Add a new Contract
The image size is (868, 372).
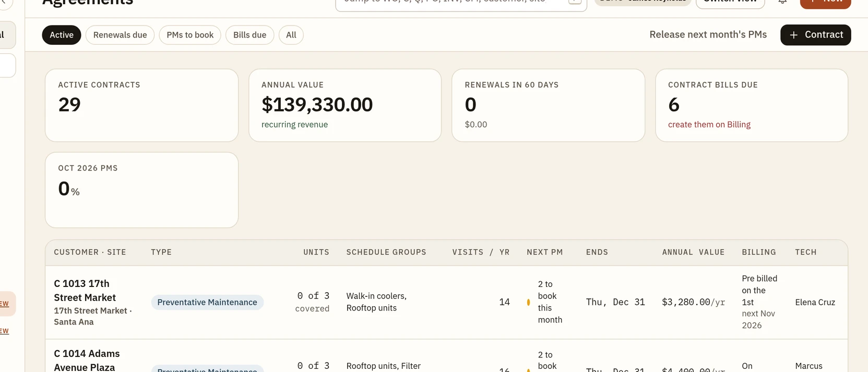[815, 35]
